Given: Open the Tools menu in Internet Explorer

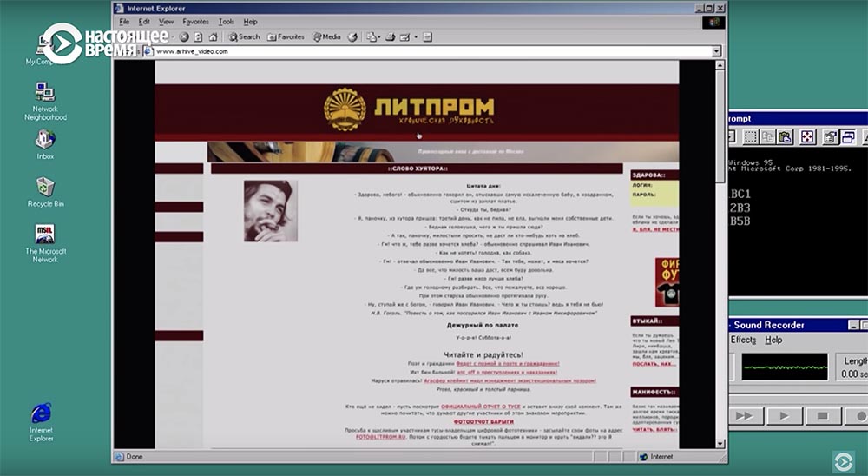Looking at the screenshot, I should click(226, 22).
